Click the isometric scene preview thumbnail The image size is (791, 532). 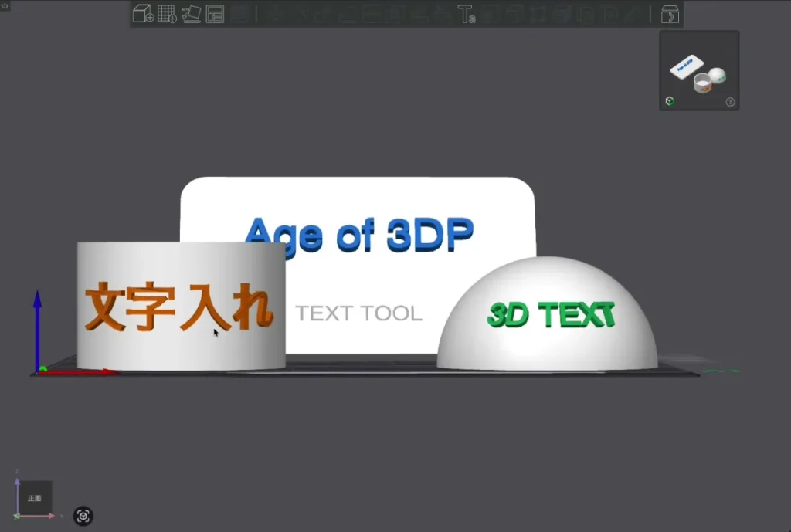point(699,70)
